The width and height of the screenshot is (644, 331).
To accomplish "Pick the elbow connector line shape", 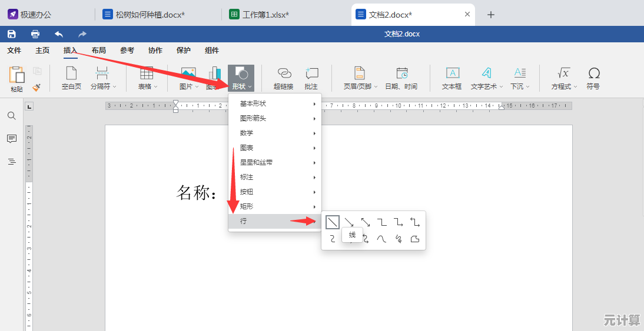I will coord(382,222).
